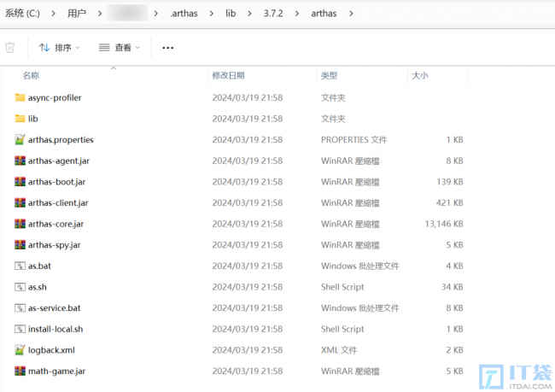The height and width of the screenshot is (392, 555).
Task: Click arthas at end of breadcrumb
Action: (x=324, y=14)
